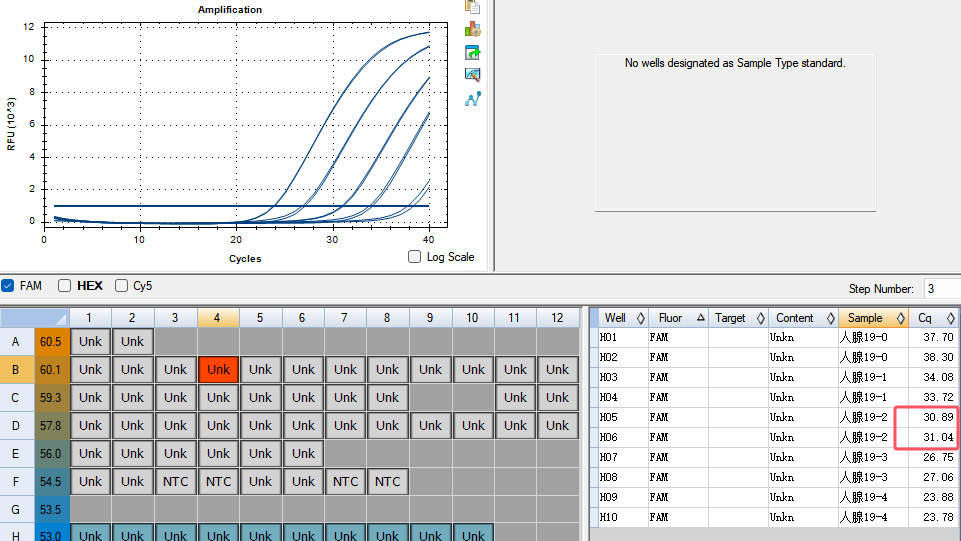Click the export chart green arrow icon
This screenshot has height=541, width=961.
pos(472,53)
